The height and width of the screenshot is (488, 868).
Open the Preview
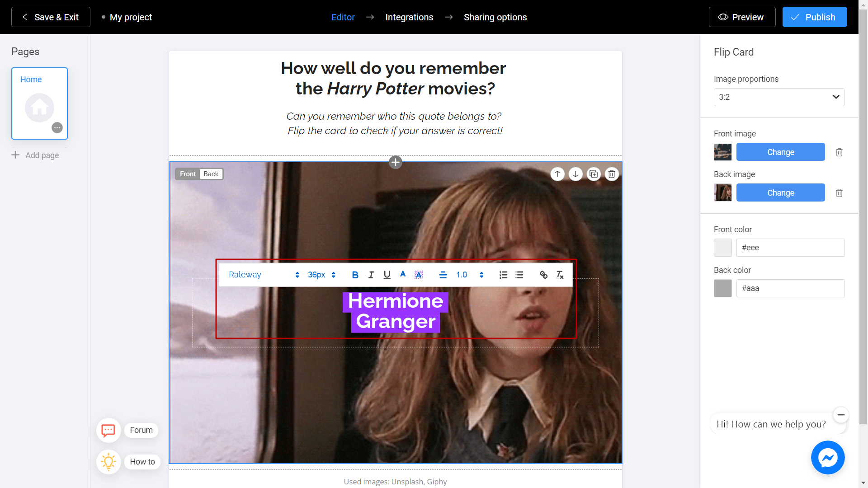pyautogui.click(x=742, y=17)
